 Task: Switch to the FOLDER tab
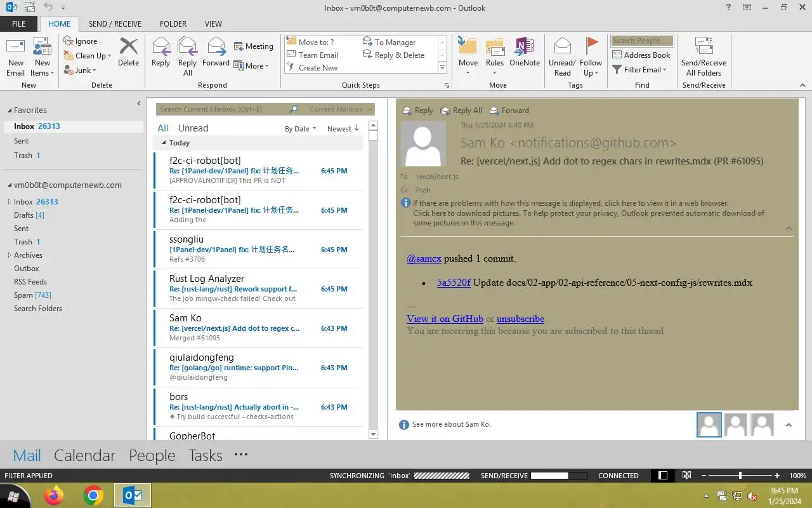pyautogui.click(x=173, y=24)
